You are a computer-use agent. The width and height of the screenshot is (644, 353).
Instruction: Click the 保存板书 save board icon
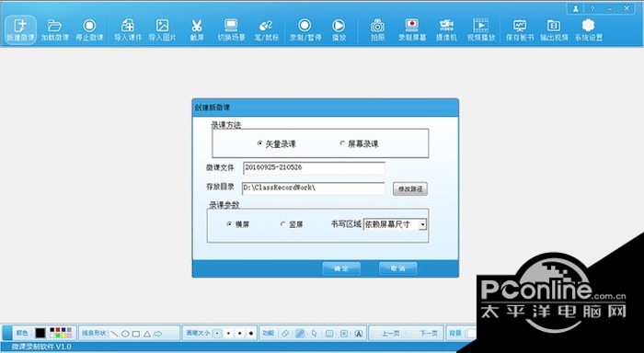(x=520, y=30)
